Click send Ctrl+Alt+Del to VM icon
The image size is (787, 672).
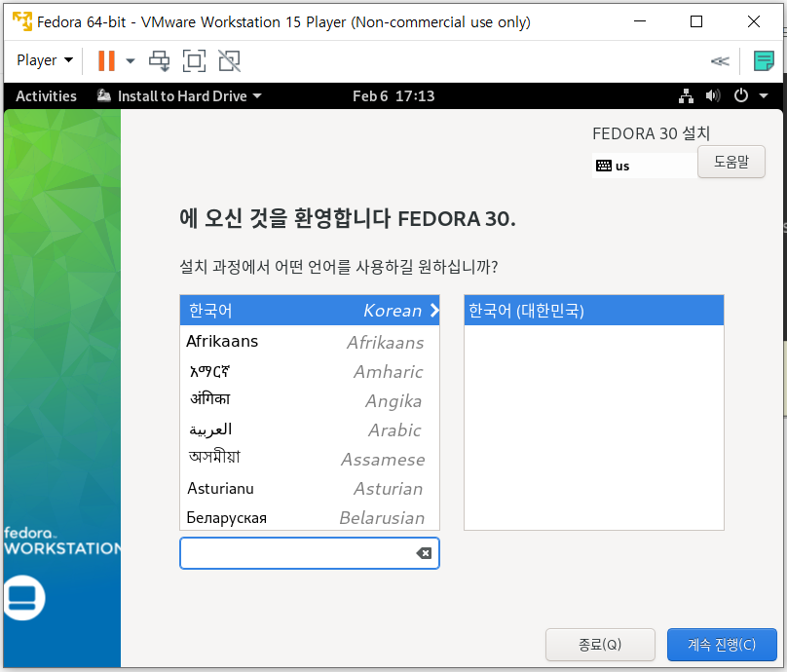[160, 60]
